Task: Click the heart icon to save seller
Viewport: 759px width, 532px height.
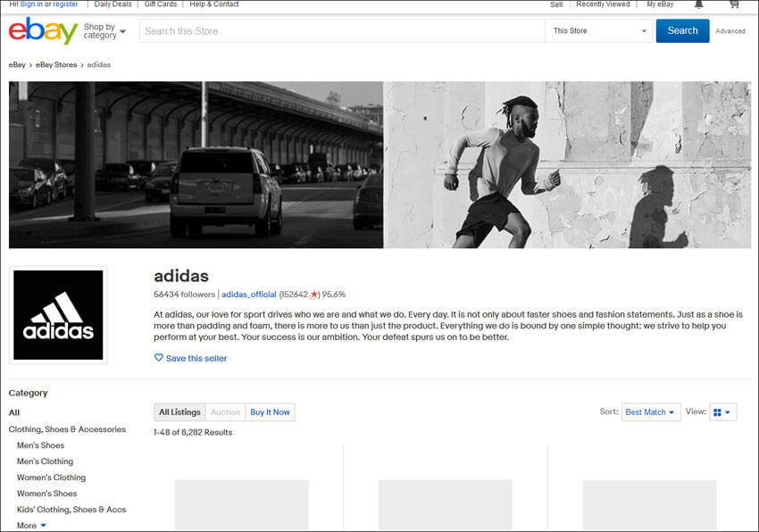Action: (x=159, y=358)
